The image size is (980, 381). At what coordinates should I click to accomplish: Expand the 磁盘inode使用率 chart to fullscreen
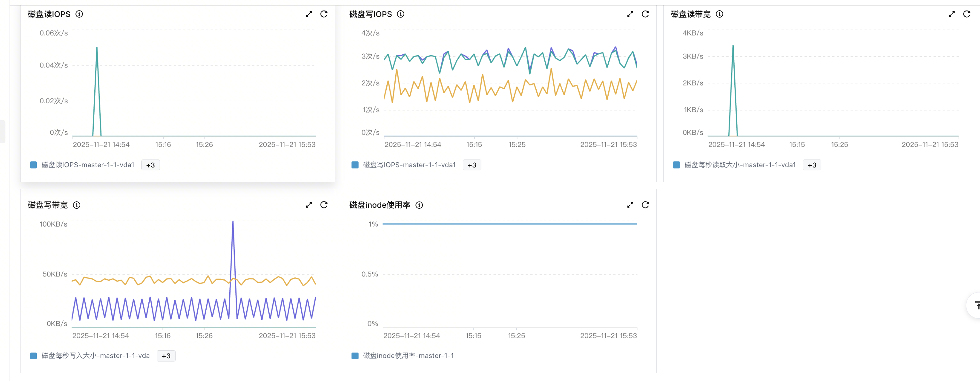coord(630,205)
